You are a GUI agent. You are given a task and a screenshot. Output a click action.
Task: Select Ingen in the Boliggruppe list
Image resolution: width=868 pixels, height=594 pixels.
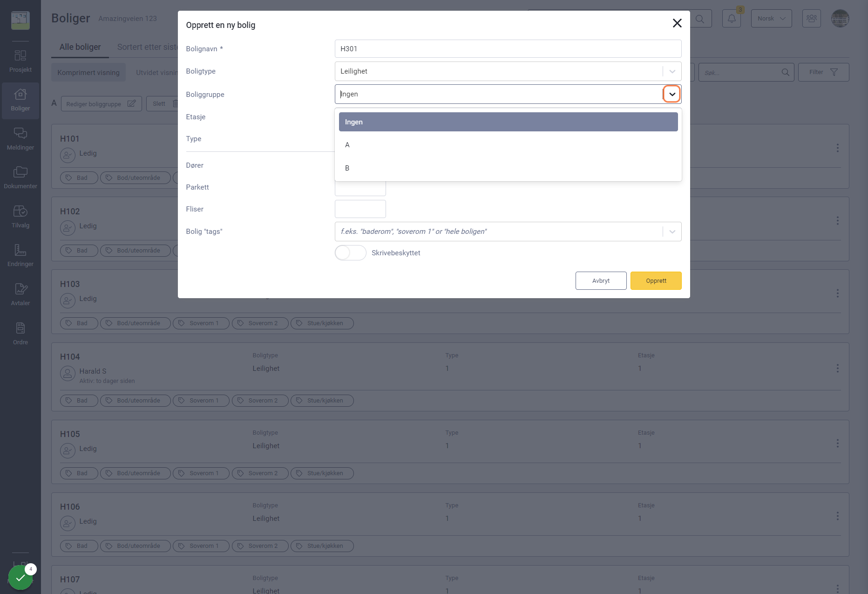point(509,122)
